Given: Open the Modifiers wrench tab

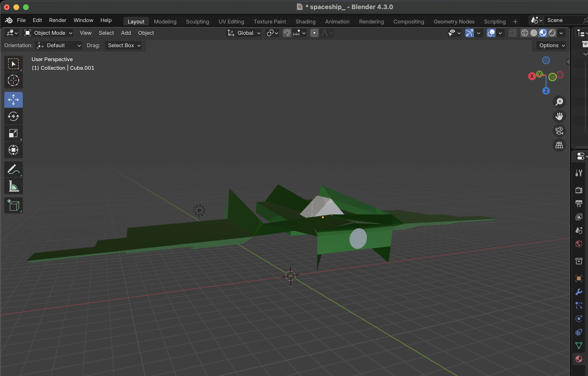Looking at the screenshot, I should (x=579, y=292).
